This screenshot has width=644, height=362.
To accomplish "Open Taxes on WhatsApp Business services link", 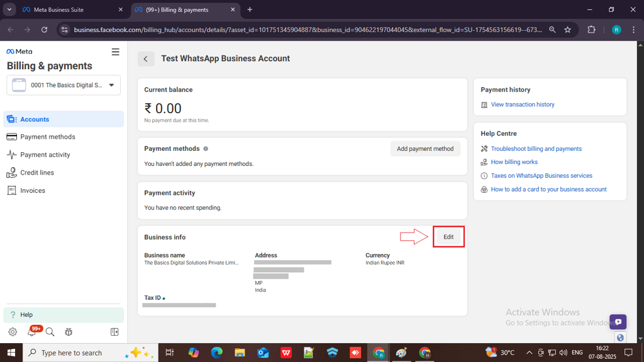I will [x=541, y=176].
